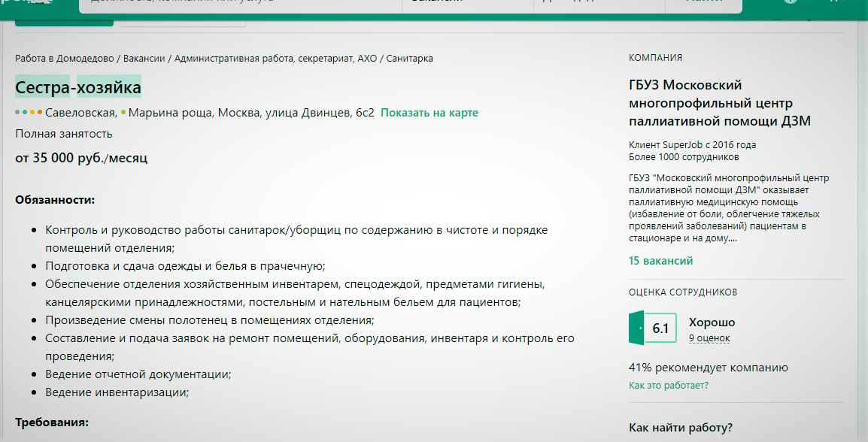Image resolution: width=868 pixels, height=442 pixels.
Task: Open 'Административная работа, секретариат, АХО' breadcrumb
Action: pyautogui.click(x=276, y=58)
